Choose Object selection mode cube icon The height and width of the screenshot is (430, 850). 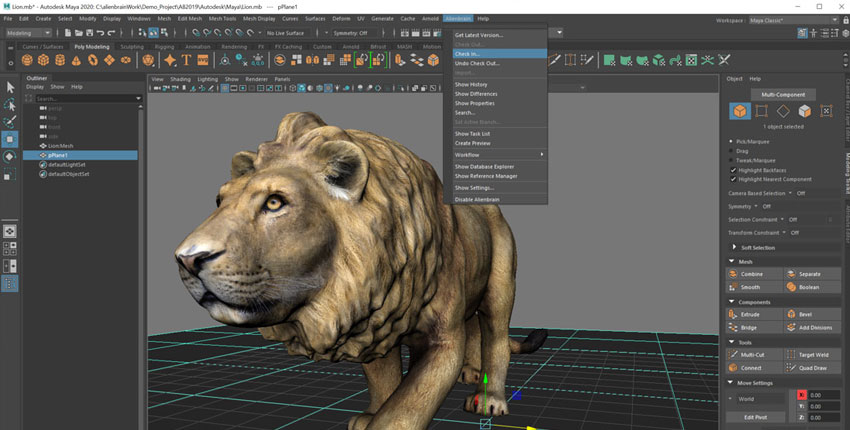pyautogui.click(x=739, y=111)
